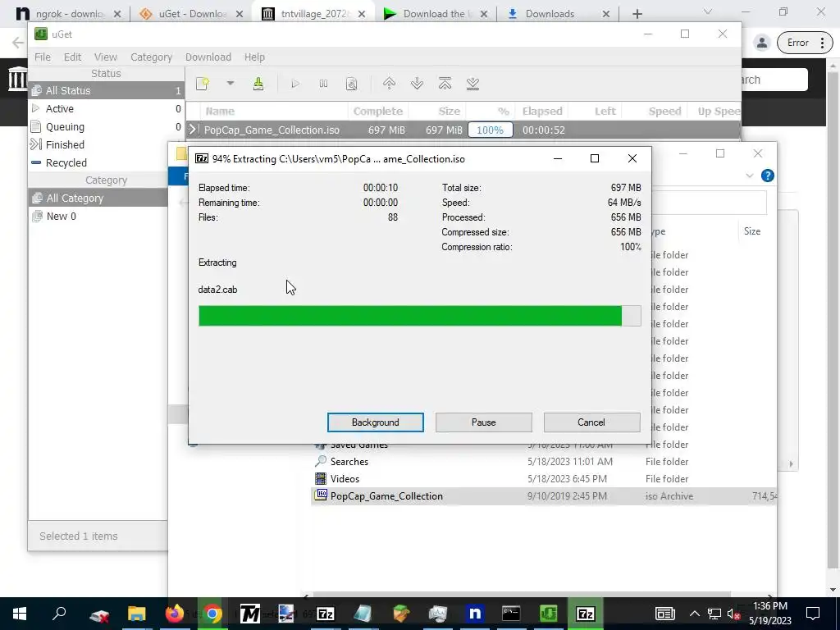Click the browser Error menu button
This screenshot has height=630, width=840.
coord(806,43)
